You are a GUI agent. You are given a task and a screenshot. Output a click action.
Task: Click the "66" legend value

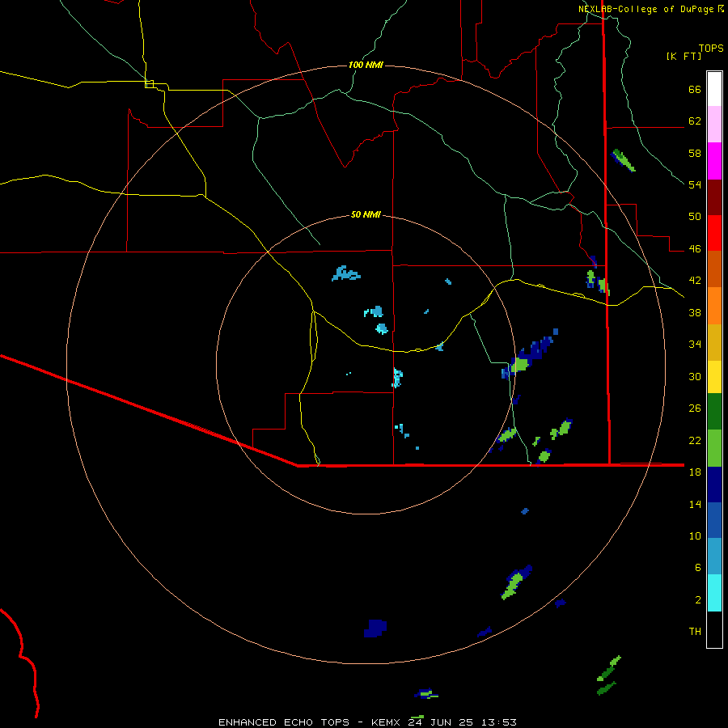click(695, 90)
